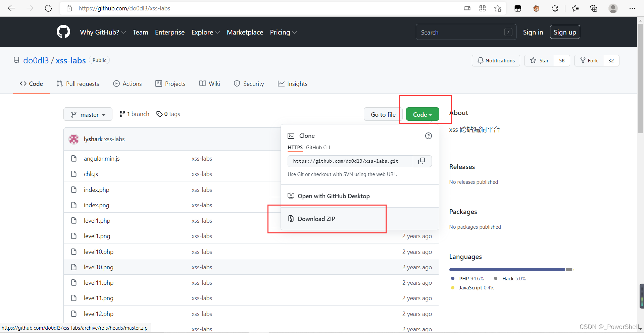Open browser collections icon
Screen dimensions: 644x333
tap(594, 8)
